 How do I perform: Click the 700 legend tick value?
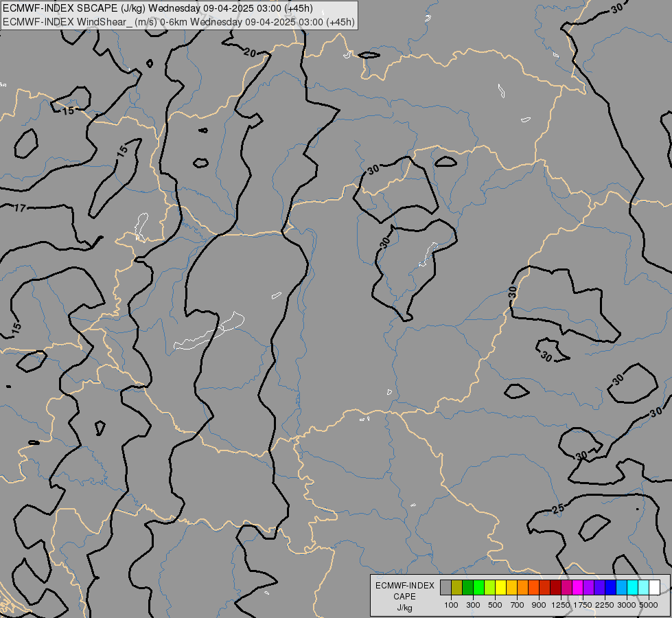(518, 605)
